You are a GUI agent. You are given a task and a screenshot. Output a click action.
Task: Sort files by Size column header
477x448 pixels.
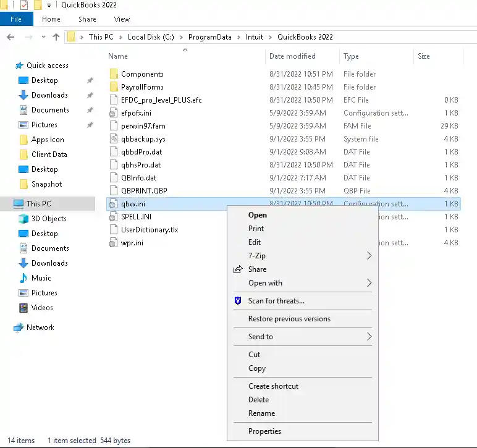coord(424,56)
